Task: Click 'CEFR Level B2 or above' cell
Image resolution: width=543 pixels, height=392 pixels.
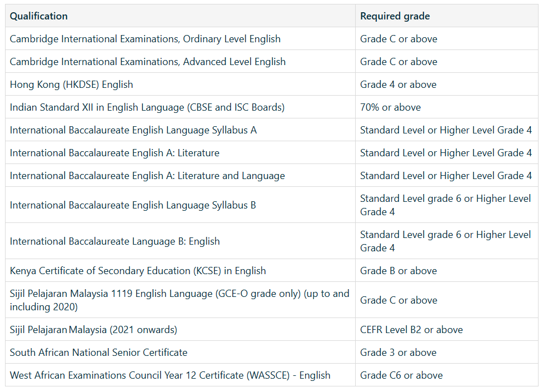Action: point(447,329)
